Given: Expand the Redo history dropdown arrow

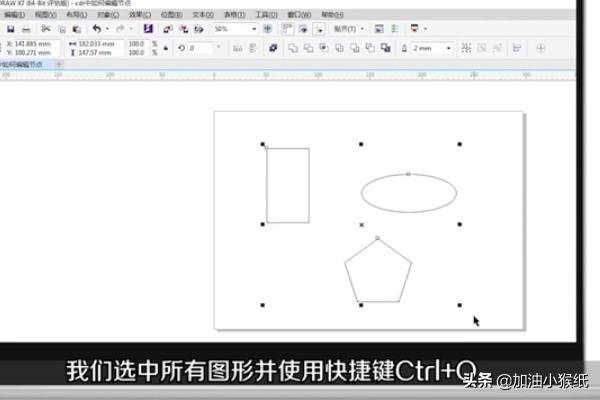Looking at the screenshot, I should [x=131, y=29].
